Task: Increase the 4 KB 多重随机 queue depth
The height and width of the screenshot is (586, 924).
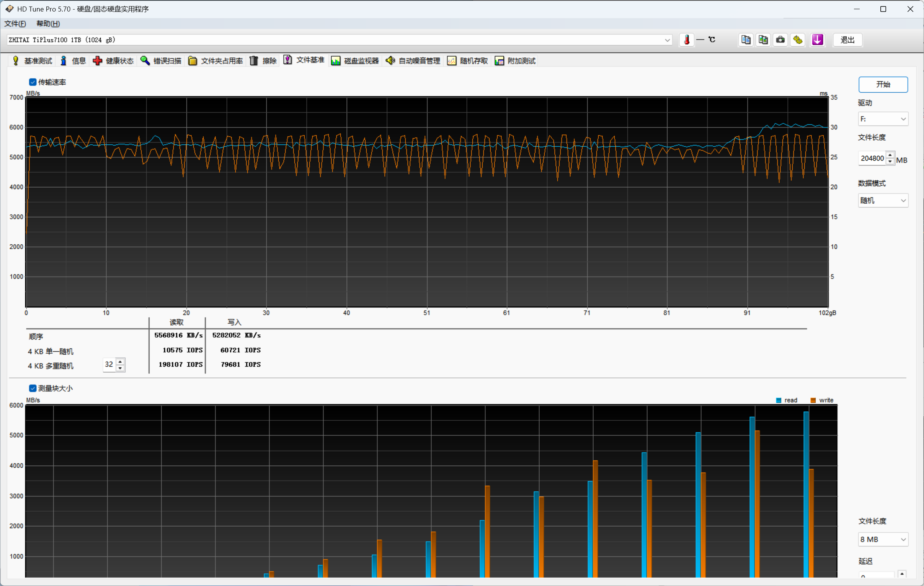Action: click(x=121, y=361)
